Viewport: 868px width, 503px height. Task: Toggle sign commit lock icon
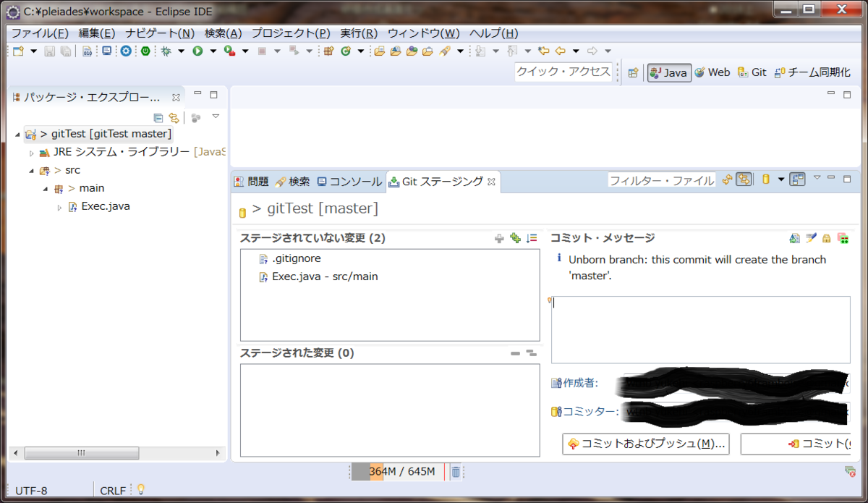(x=827, y=238)
